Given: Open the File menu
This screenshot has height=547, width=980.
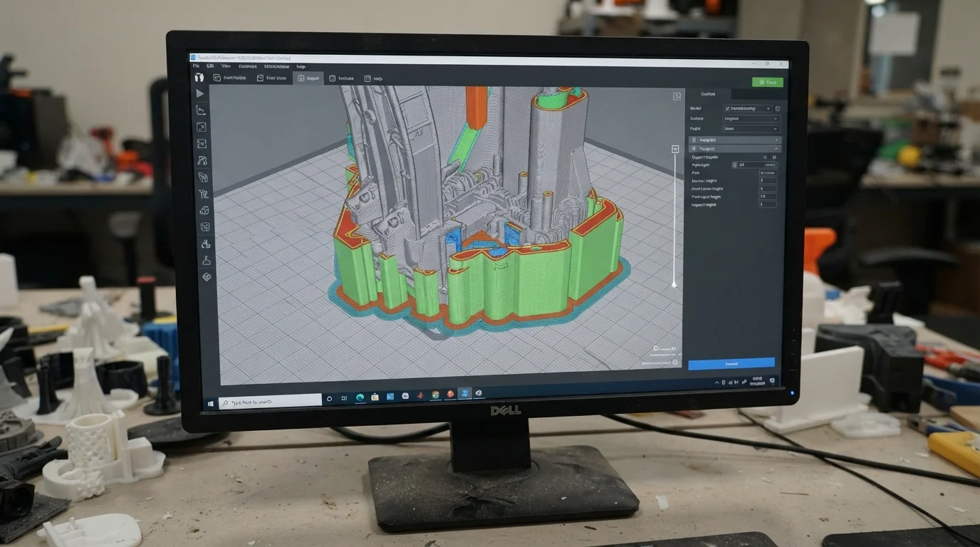Looking at the screenshot, I should pyautogui.click(x=196, y=66).
